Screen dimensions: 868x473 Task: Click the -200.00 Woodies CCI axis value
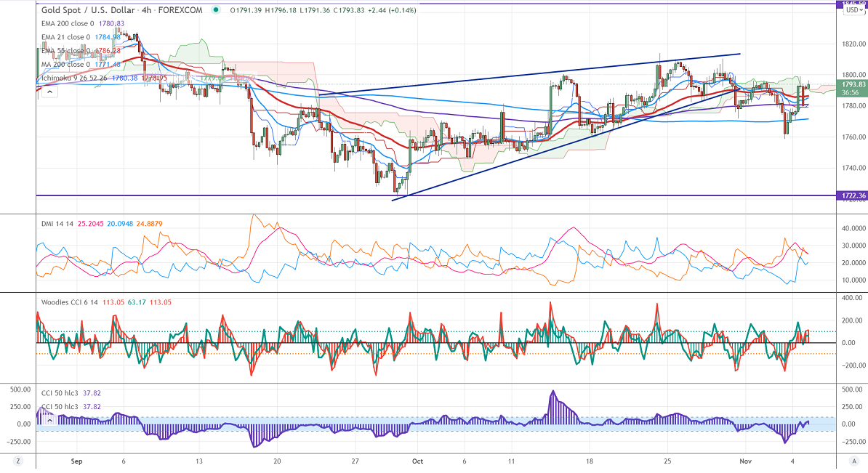[853, 365]
